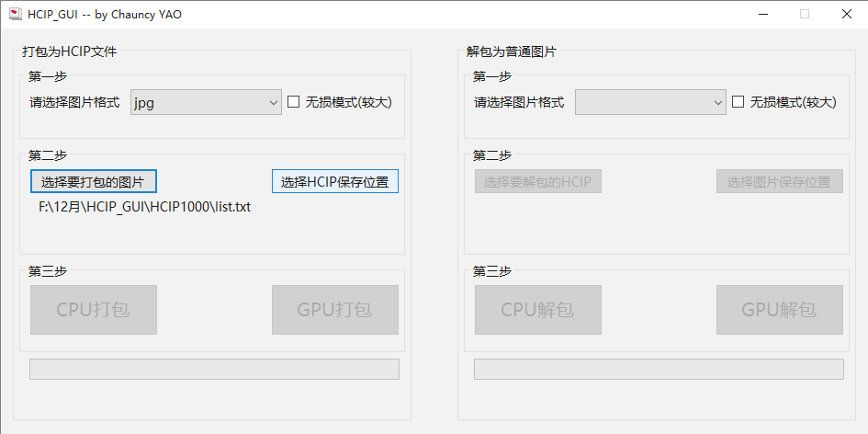Click 选择HCIP保存位置 button
Image resolution: width=868 pixels, height=434 pixels.
pyautogui.click(x=334, y=181)
